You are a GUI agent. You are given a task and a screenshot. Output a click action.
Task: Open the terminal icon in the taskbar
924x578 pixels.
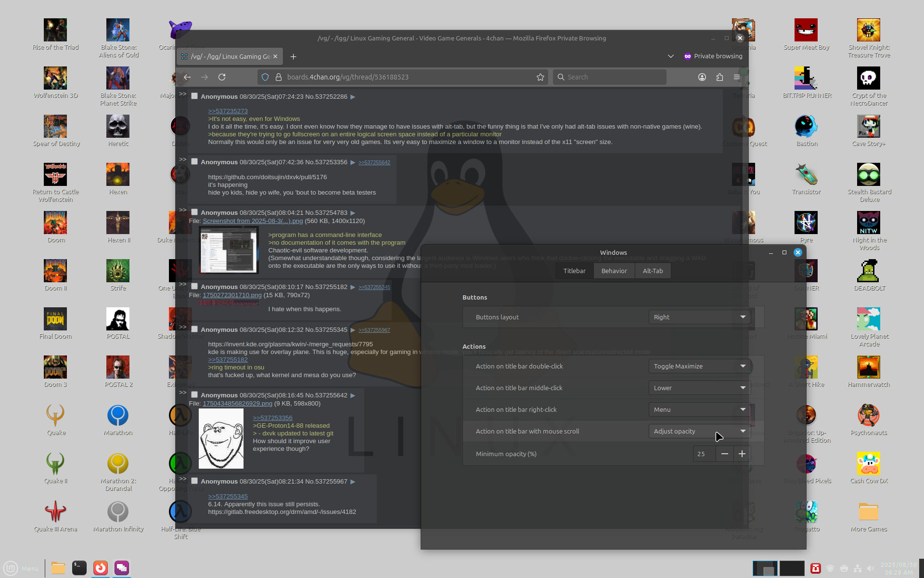[x=79, y=568]
